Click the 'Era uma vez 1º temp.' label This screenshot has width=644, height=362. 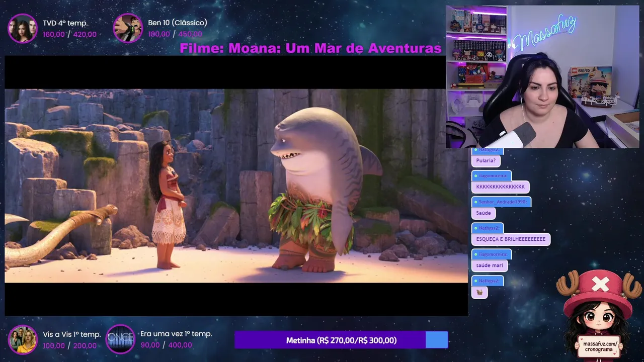[x=176, y=334]
